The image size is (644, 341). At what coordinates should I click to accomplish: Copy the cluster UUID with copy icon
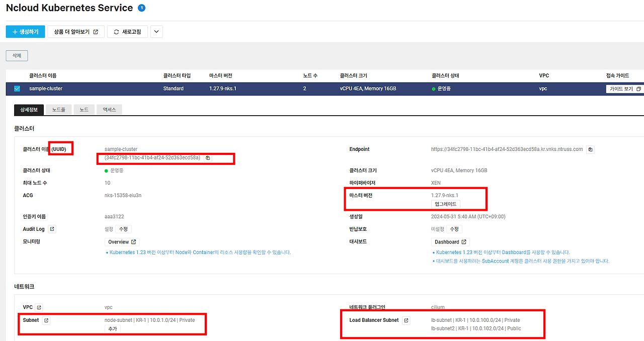point(208,158)
